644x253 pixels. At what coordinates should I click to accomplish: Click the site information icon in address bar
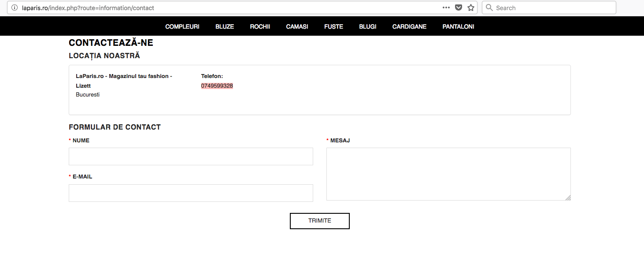(14, 8)
